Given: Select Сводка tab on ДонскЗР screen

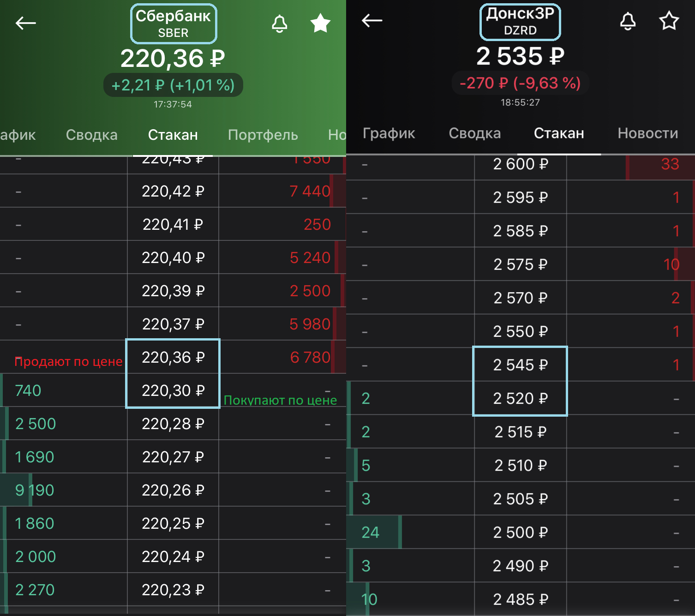Looking at the screenshot, I should click(474, 133).
